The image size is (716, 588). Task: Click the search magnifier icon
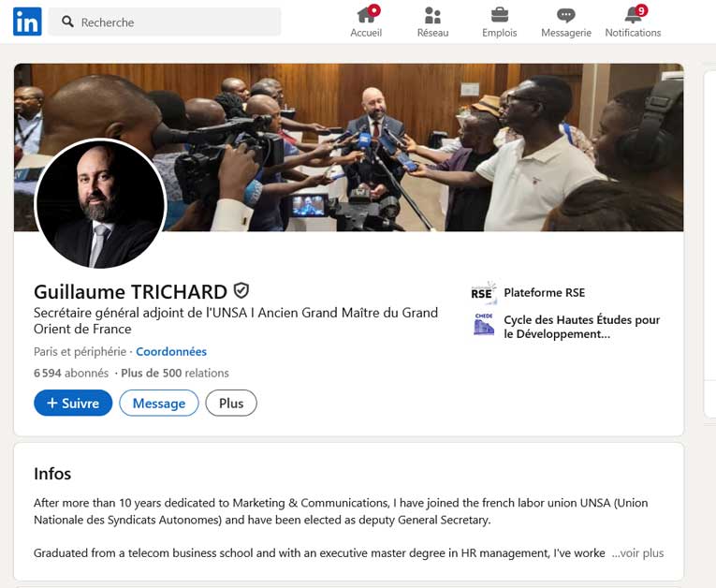pos(67,22)
